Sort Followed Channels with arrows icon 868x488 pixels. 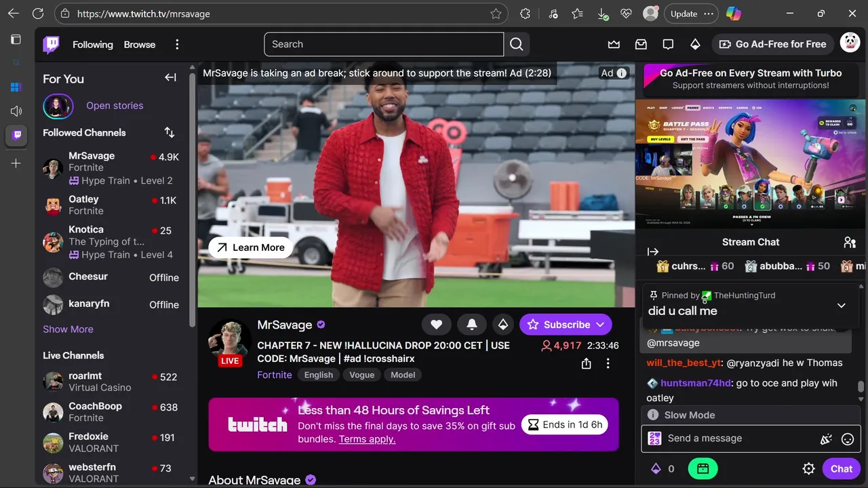pyautogui.click(x=170, y=133)
